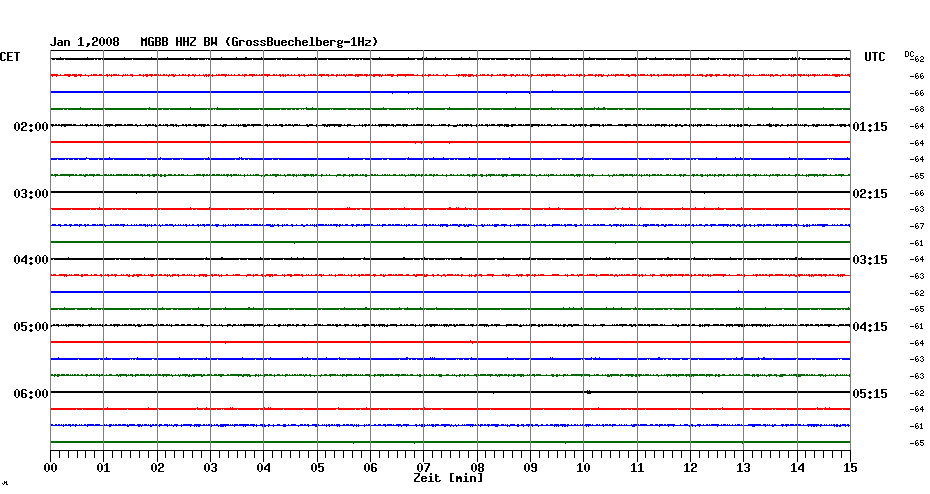Click the '02' minute axis label

[x=157, y=468]
